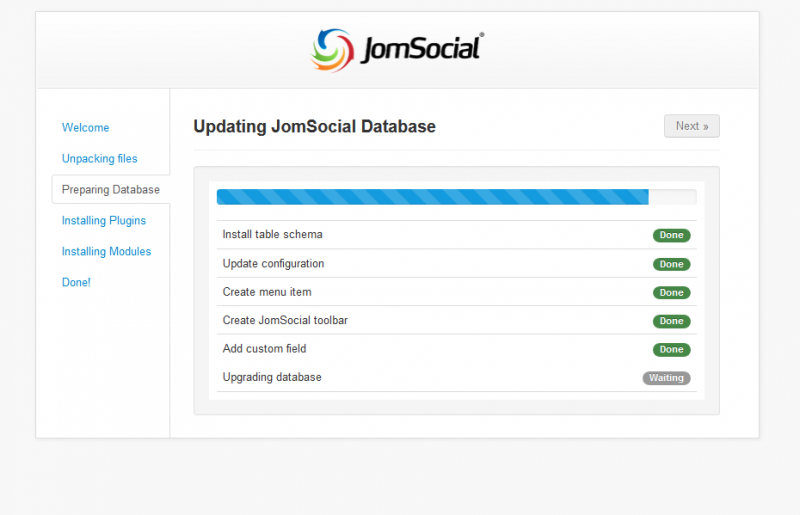Viewport: 800px width, 515px height.
Task: Select the 'Add custom field' text
Action: click(264, 349)
